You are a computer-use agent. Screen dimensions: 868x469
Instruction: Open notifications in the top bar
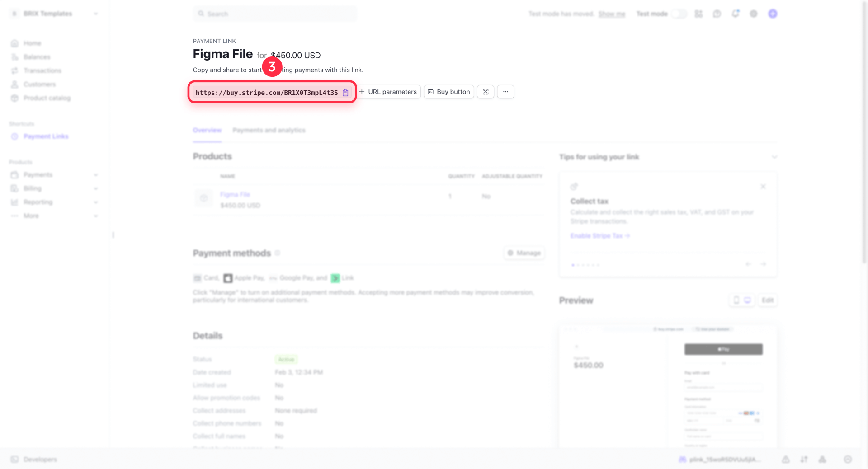click(736, 14)
